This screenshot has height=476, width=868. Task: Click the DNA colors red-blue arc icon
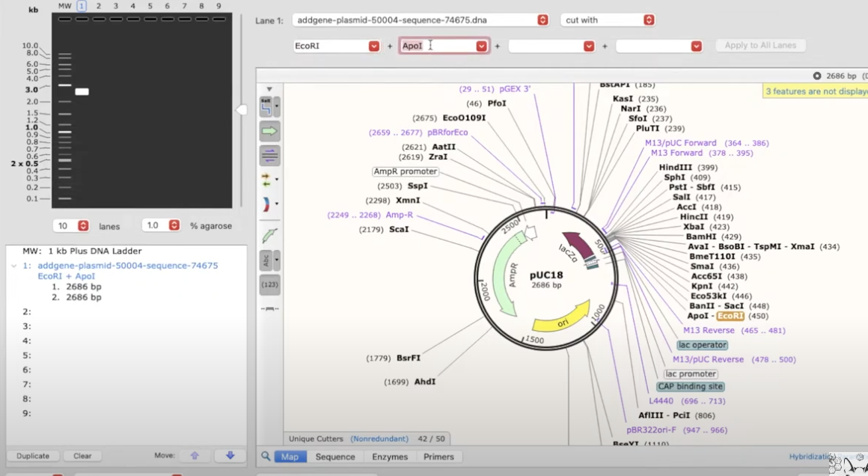[266, 204]
